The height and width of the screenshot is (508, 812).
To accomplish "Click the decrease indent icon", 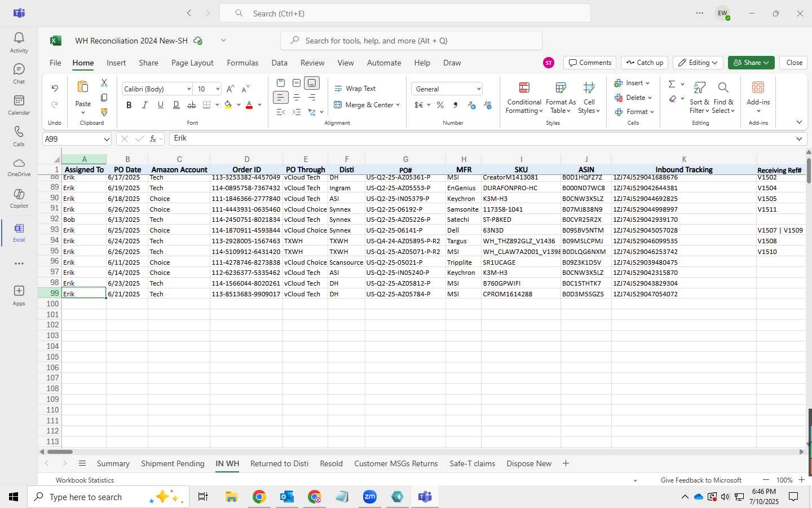I will tap(281, 112).
